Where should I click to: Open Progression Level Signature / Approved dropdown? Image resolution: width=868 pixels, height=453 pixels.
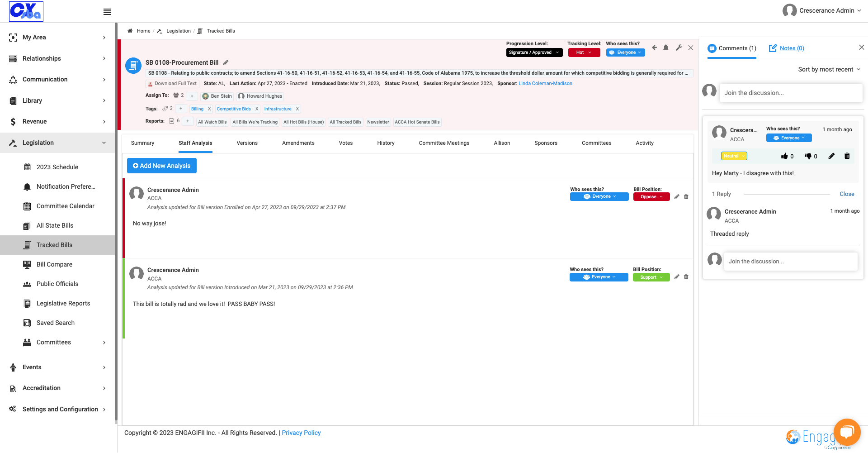pyautogui.click(x=534, y=52)
